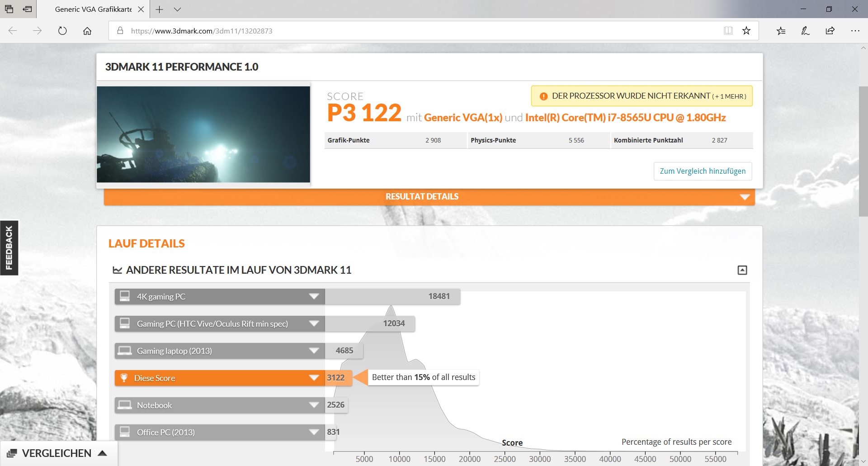Screen dimensions: 868x466
Task: Expand the Resultat Details orange bar
Action: (429, 197)
